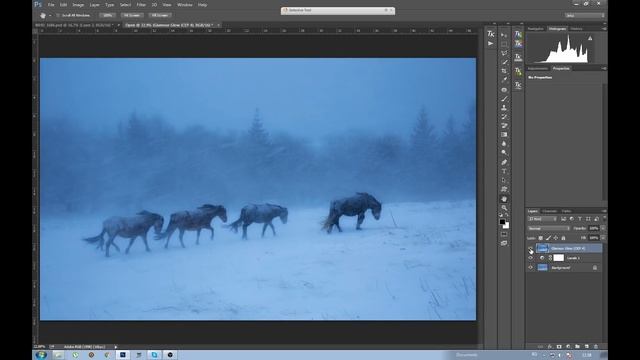Select the Custom Shape tool
640x360 pixels.
point(504,189)
